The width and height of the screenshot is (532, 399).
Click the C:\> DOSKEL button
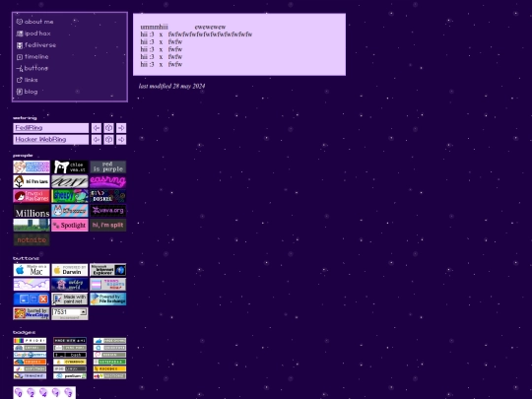pos(108,196)
